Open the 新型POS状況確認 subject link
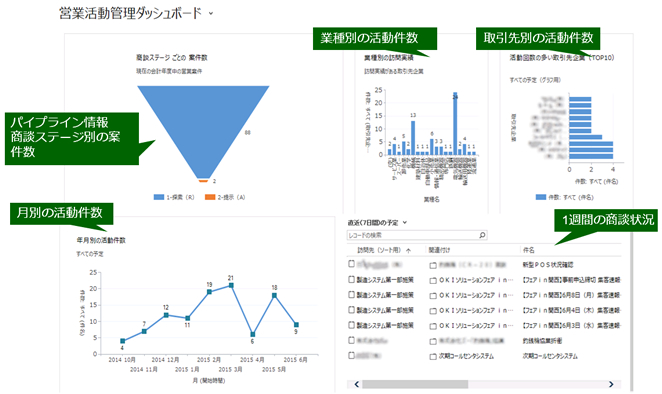The image size is (662, 394). click(548, 265)
